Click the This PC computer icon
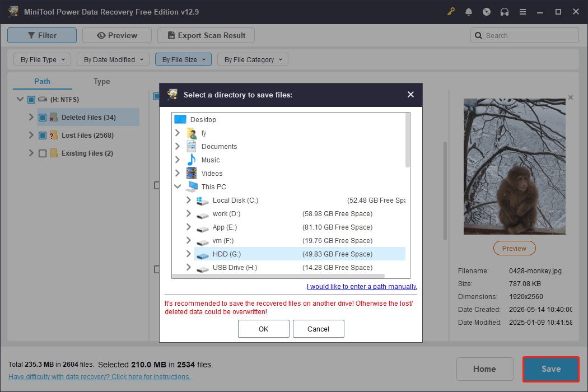The image size is (588, 392). tap(192, 186)
